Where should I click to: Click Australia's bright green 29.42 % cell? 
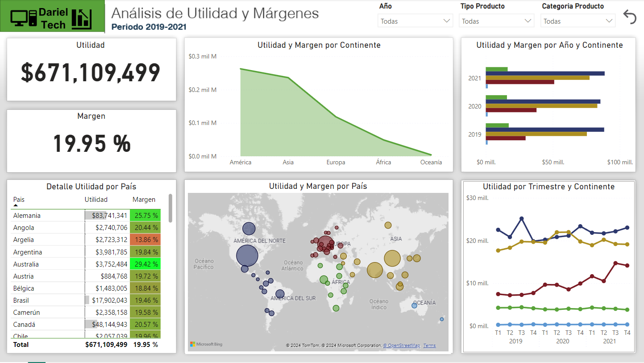(x=146, y=264)
